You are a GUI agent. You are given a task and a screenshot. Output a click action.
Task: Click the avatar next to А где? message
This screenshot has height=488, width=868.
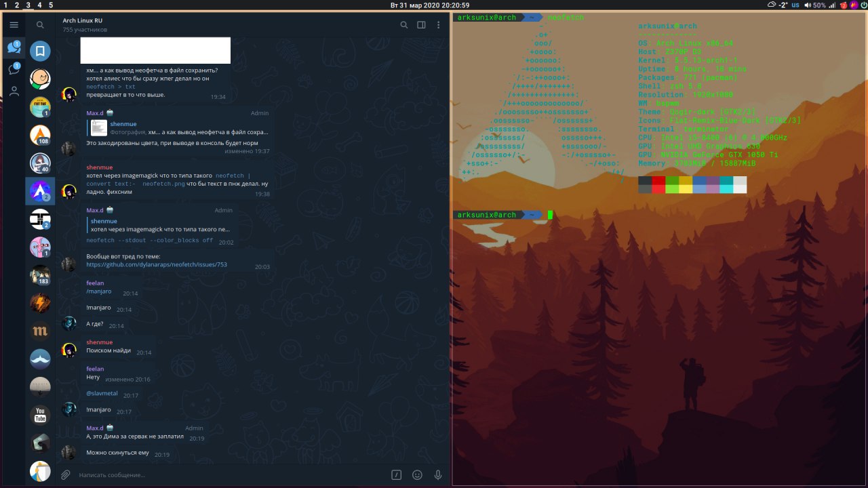click(69, 323)
